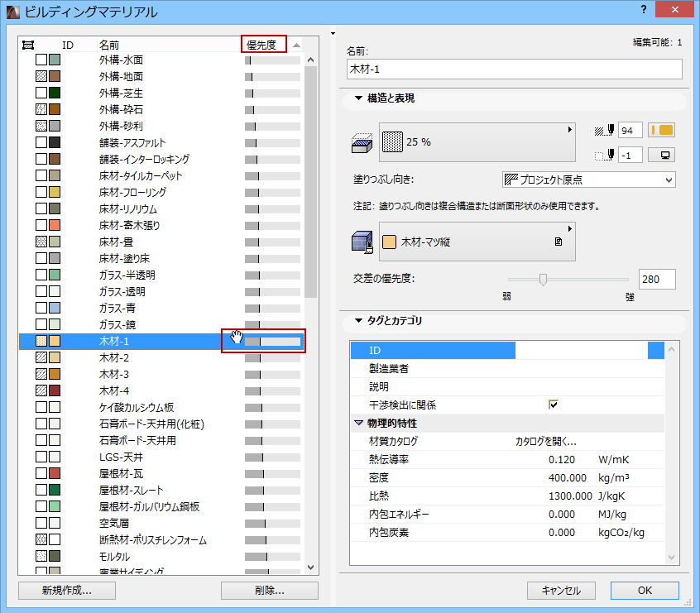
Task: Click the background pen field showing -1
Action: (x=630, y=156)
